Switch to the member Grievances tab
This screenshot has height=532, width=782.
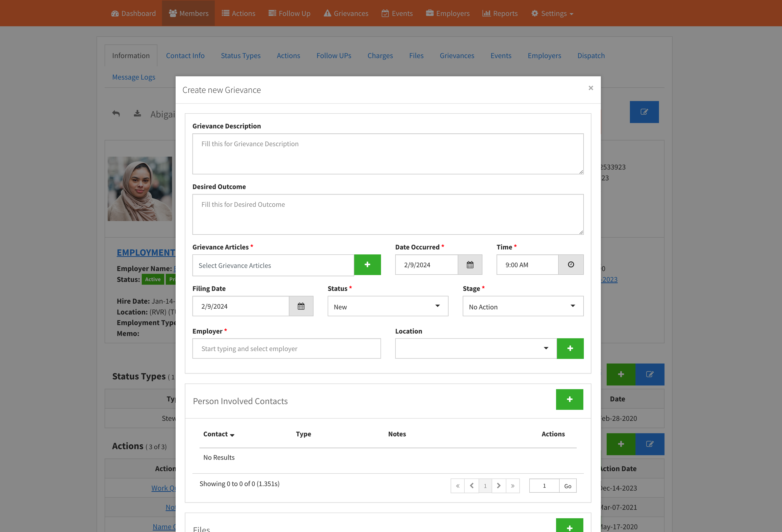click(457, 56)
